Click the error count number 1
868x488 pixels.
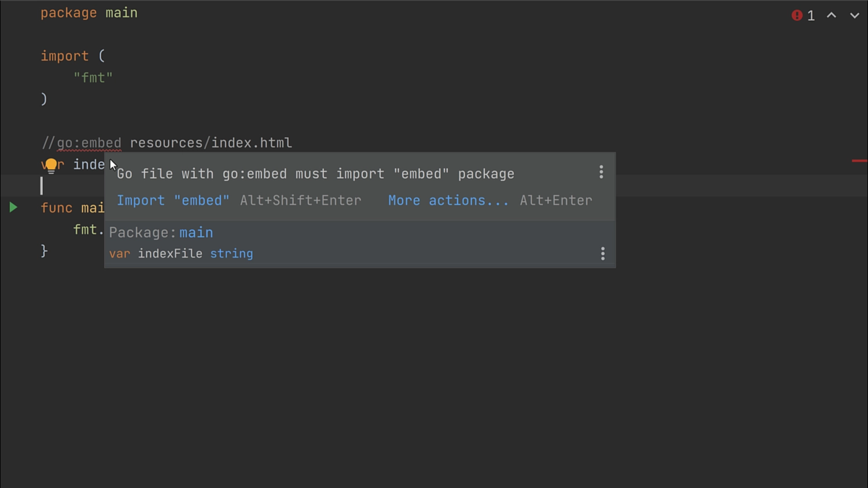[811, 16]
